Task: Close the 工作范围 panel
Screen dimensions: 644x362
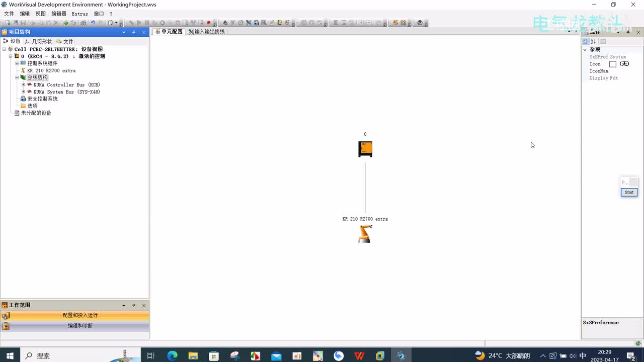Action: [x=144, y=305]
